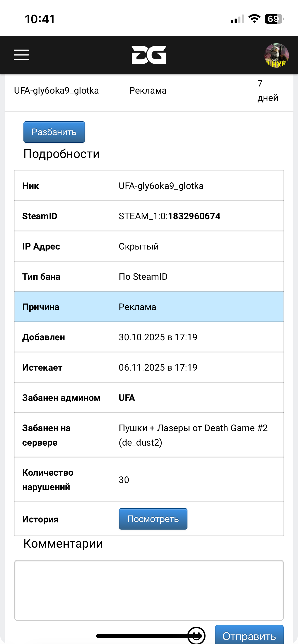Tap the Wi-Fi status icon

(x=254, y=19)
